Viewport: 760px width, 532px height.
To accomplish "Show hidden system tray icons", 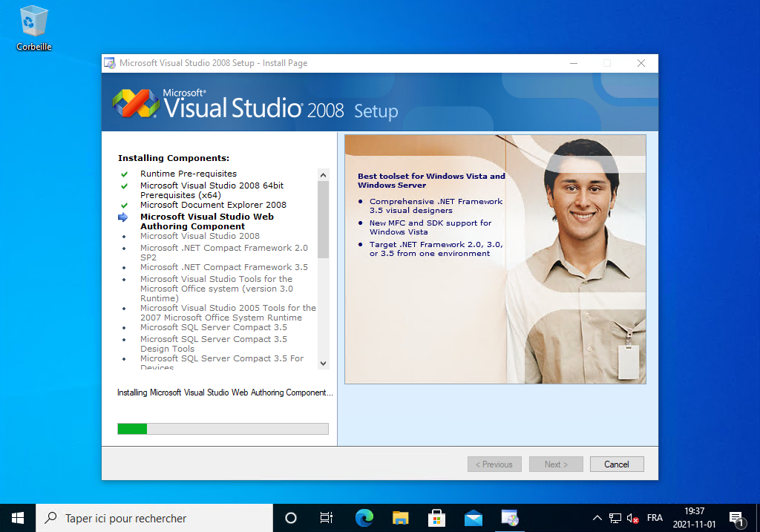I will click(x=597, y=518).
